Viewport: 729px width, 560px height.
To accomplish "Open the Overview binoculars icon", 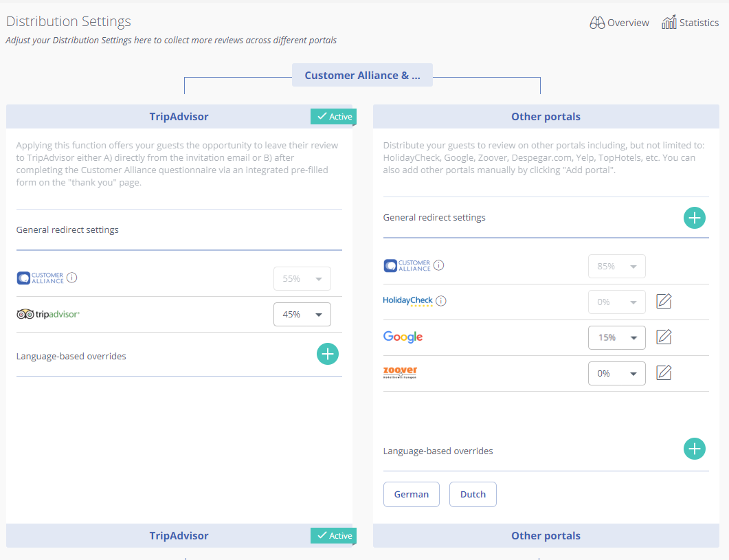I will click(597, 23).
